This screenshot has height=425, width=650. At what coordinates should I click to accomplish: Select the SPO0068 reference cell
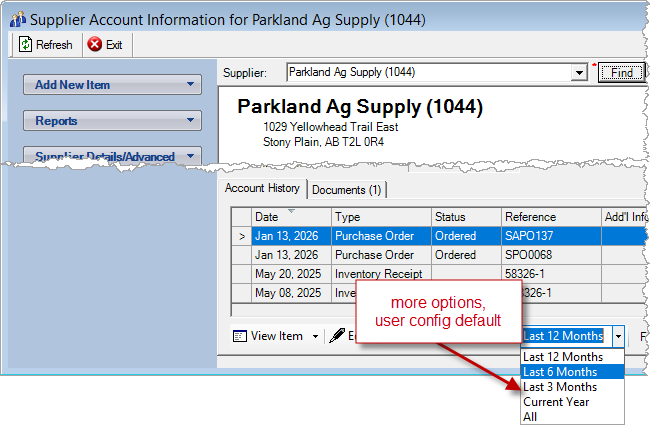(551, 255)
